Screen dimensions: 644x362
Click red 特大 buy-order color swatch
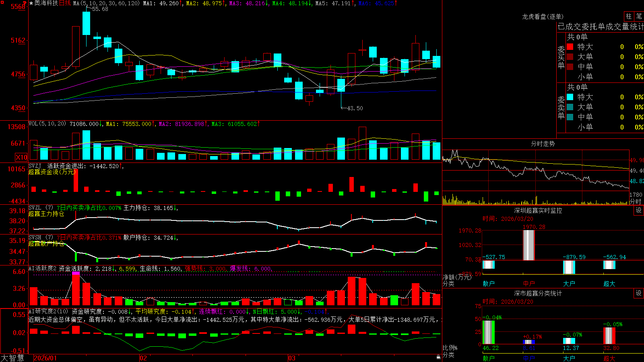tap(570, 47)
